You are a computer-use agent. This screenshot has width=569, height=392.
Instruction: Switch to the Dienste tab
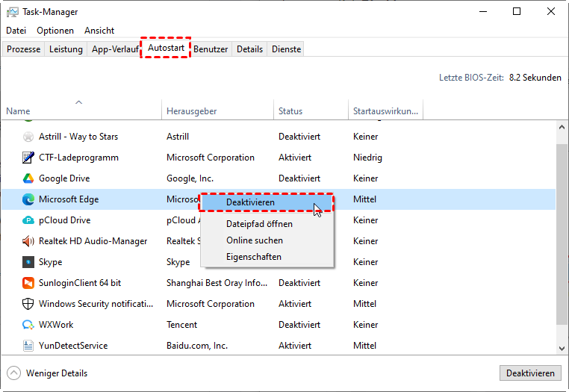coord(287,49)
